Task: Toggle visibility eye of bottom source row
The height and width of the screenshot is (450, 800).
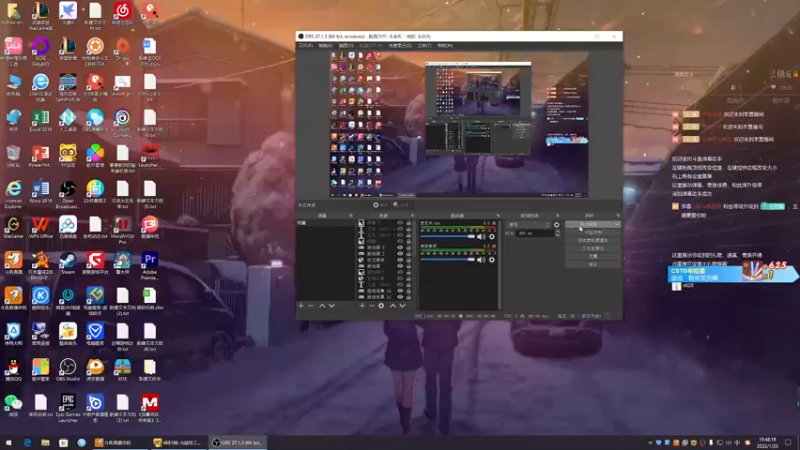Action: [x=400, y=297]
